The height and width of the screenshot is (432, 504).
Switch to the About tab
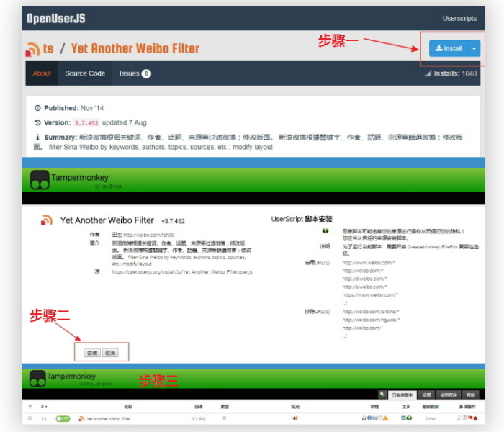[42, 73]
